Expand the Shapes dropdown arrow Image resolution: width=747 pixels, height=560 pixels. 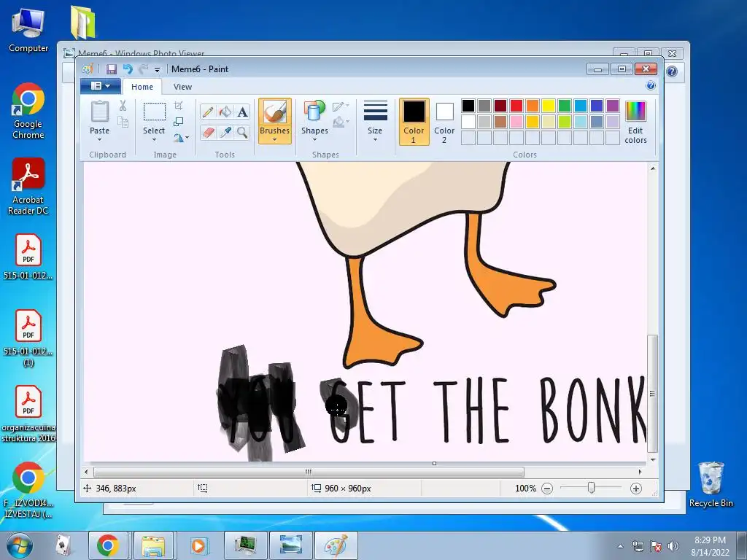pos(314,139)
